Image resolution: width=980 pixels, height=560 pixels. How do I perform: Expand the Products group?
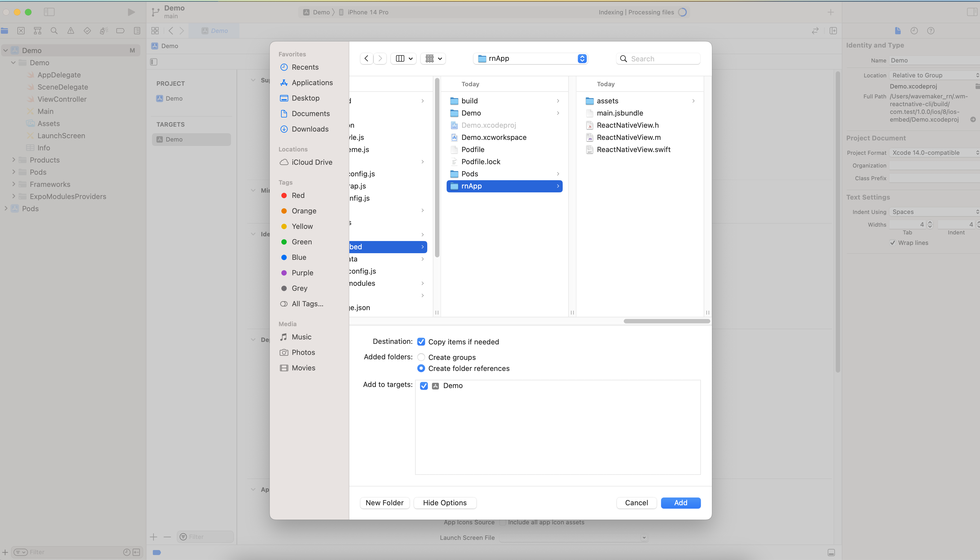point(14,159)
